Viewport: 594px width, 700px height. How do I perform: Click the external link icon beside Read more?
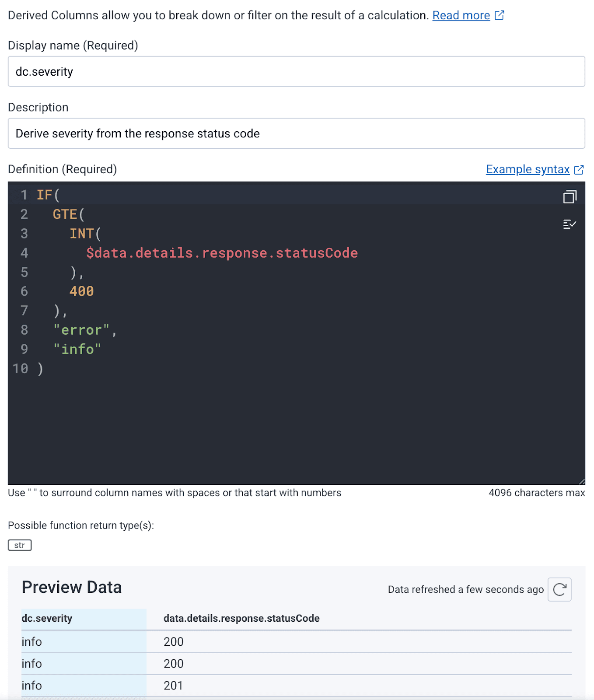click(500, 15)
